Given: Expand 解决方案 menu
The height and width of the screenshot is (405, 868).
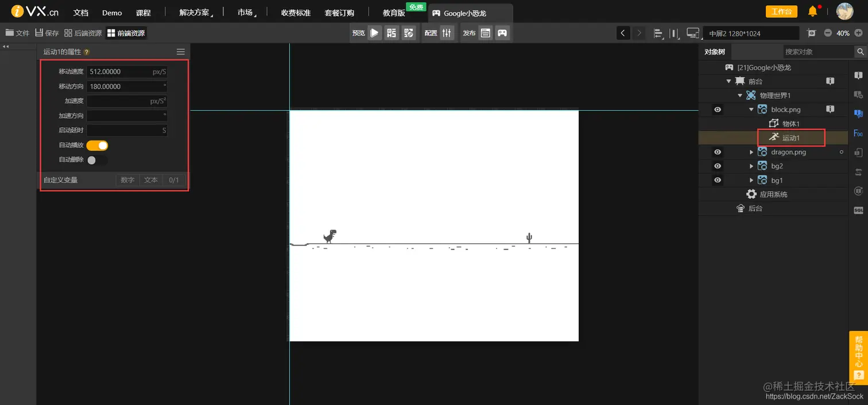Looking at the screenshot, I should pos(195,13).
